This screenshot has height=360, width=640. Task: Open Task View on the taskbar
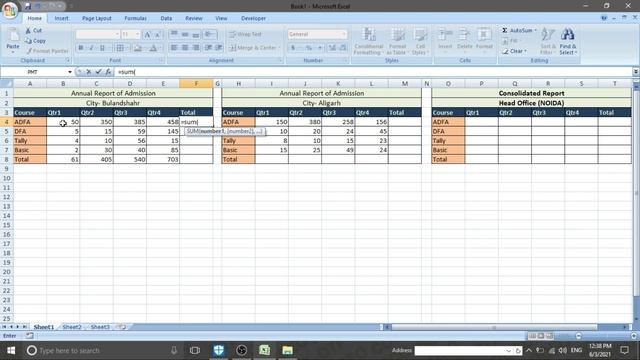[x=195, y=350]
